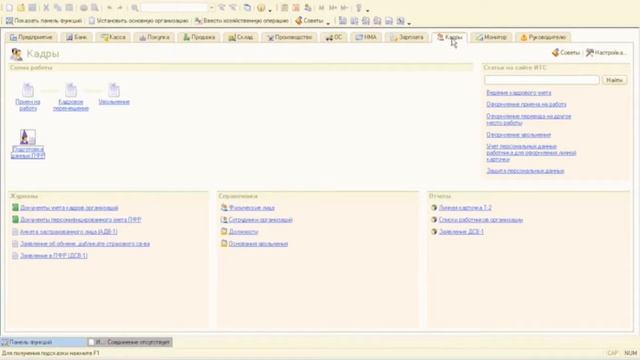640x360 pixels.
Task: Switch to the Касса tab
Action: 113,37
